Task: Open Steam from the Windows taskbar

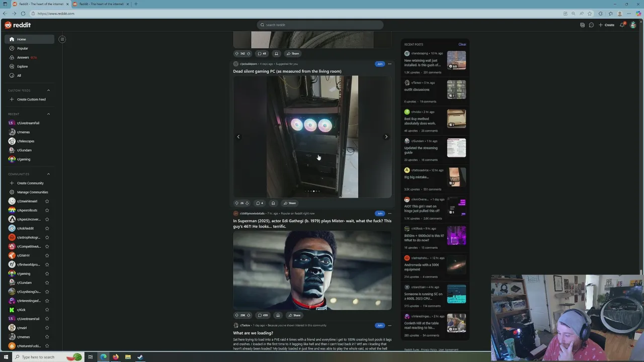Action: click(140, 357)
